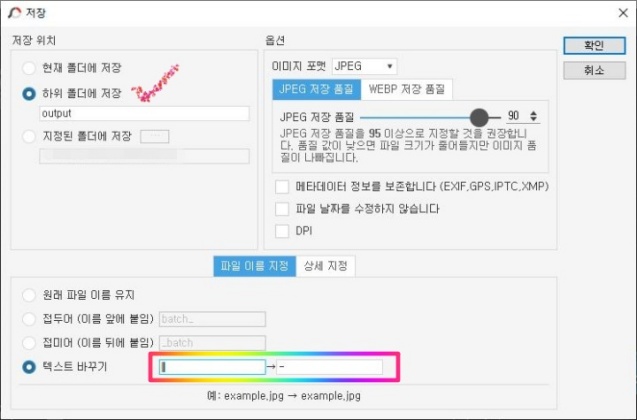Open the 이미지 포맷 JPEG dropdown
Image resolution: width=637 pixels, height=420 pixels.
pyautogui.click(x=364, y=66)
